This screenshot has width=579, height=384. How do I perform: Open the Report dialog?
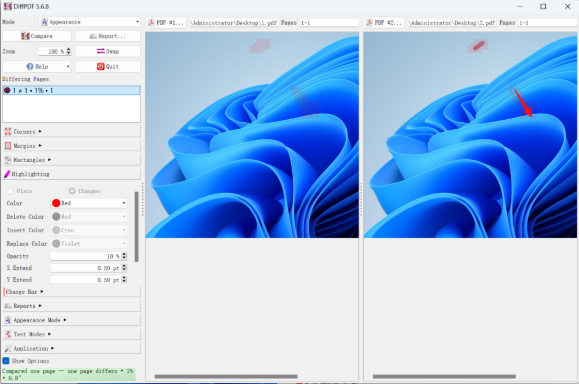(x=108, y=36)
